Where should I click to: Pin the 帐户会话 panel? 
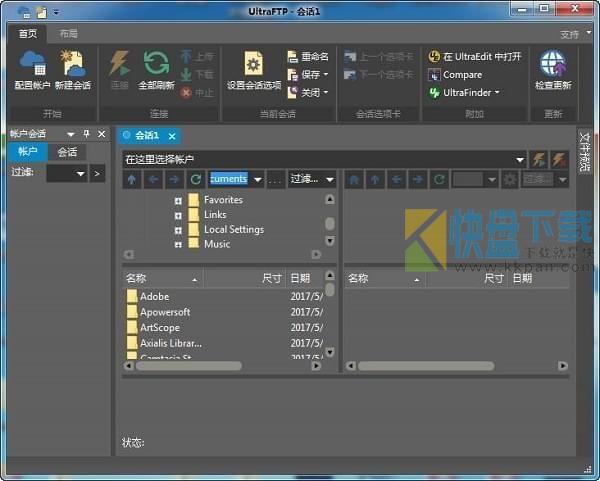(x=86, y=134)
